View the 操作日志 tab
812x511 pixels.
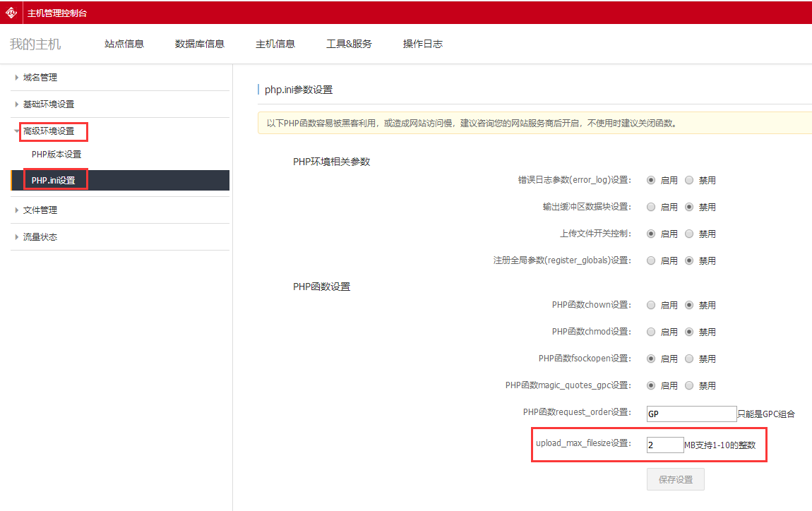[x=422, y=43]
